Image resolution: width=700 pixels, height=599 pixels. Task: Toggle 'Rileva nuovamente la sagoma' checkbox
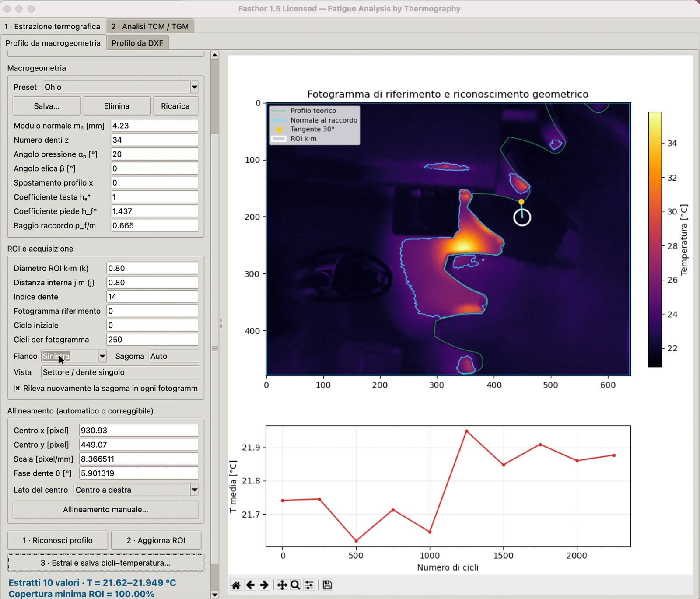pyautogui.click(x=17, y=388)
